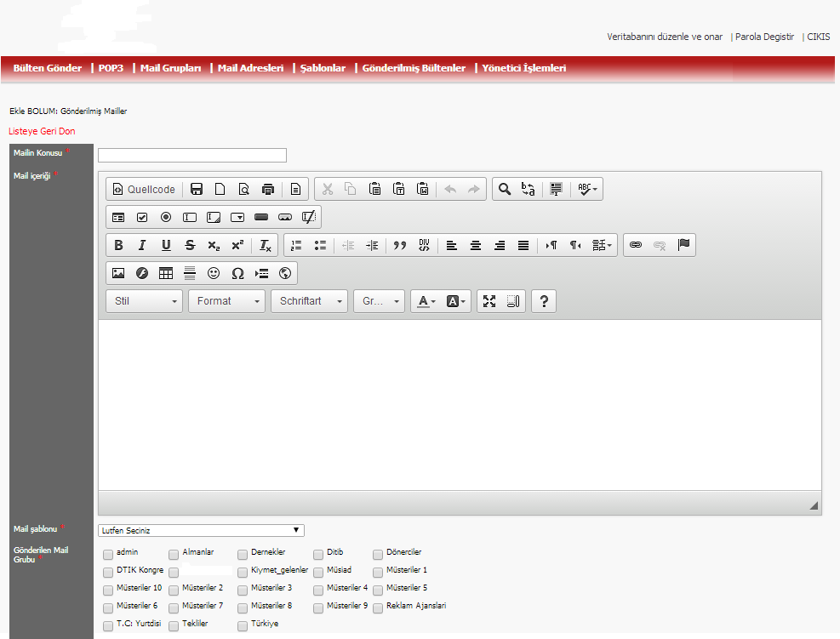The height and width of the screenshot is (639, 840).
Task: Click the Print icon
Action: (268, 189)
